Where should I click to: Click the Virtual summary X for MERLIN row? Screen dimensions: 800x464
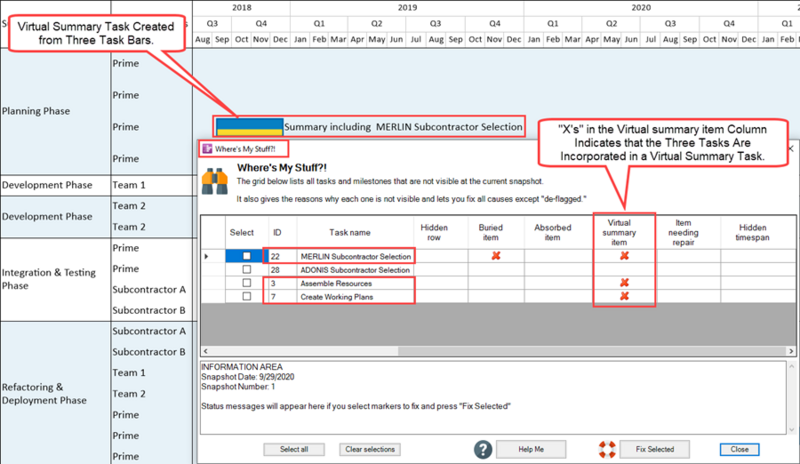(x=624, y=256)
